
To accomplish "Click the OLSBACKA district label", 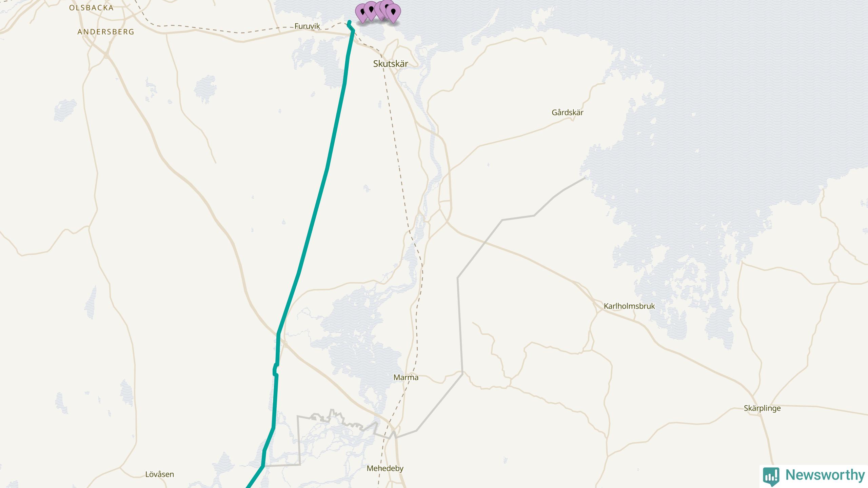I will point(92,7).
